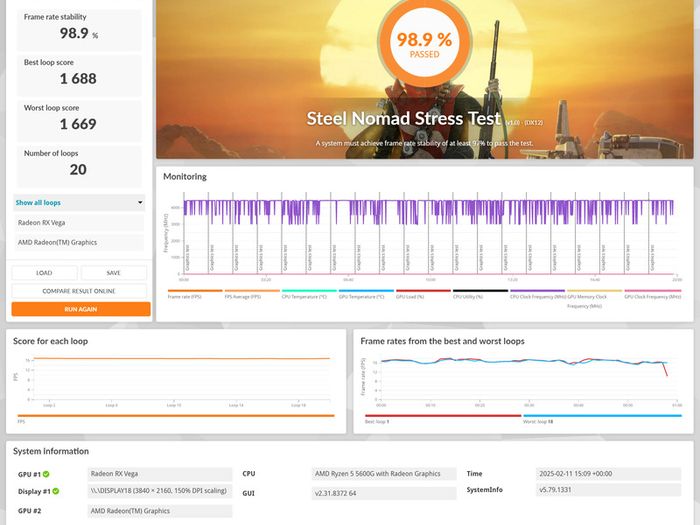This screenshot has height=525, width=700.
Task: Click the CPU field AMD Ryzen 5 5600G
Action: [384, 474]
